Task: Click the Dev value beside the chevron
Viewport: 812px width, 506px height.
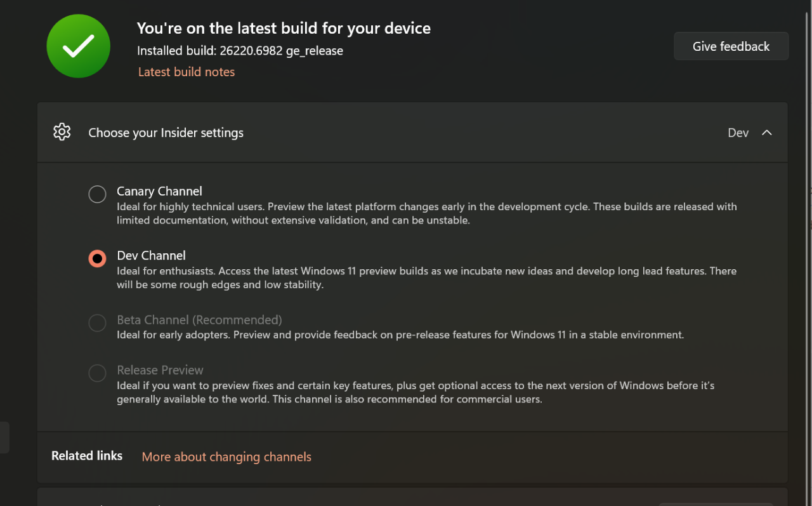Action: pos(738,133)
